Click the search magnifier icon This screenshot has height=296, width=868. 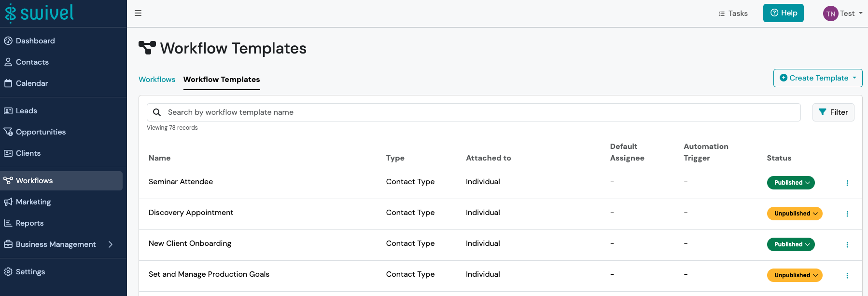point(157,112)
